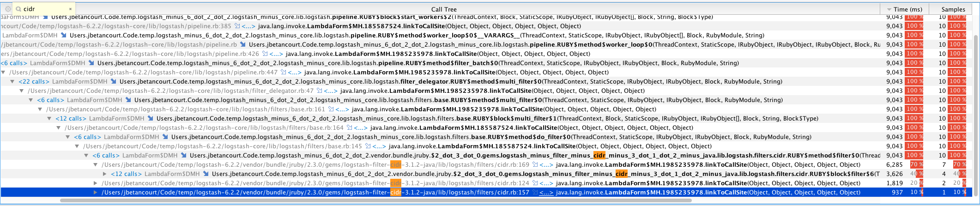Click call-site icon in selected cidr.rb:157 row
The height and width of the screenshot is (206, 980).
pyautogui.click(x=535, y=193)
